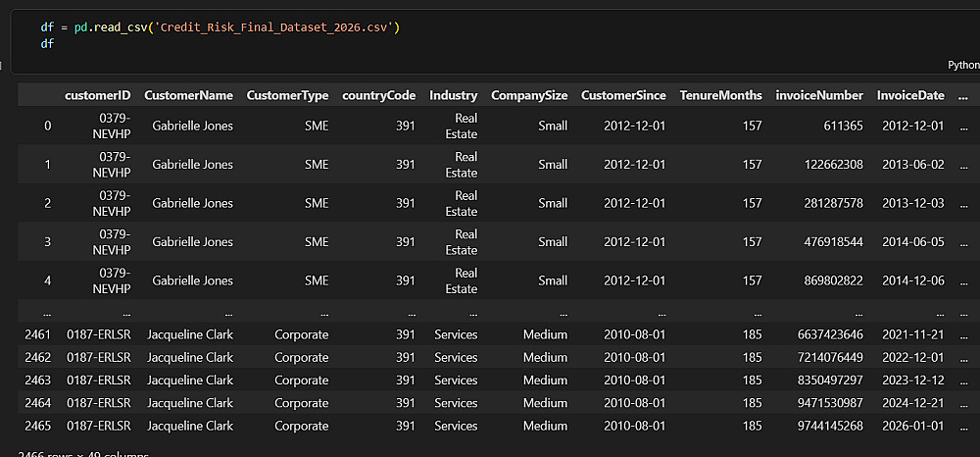Image resolution: width=980 pixels, height=457 pixels.
Task: Click the countryCode column header
Action: pyautogui.click(x=378, y=95)
